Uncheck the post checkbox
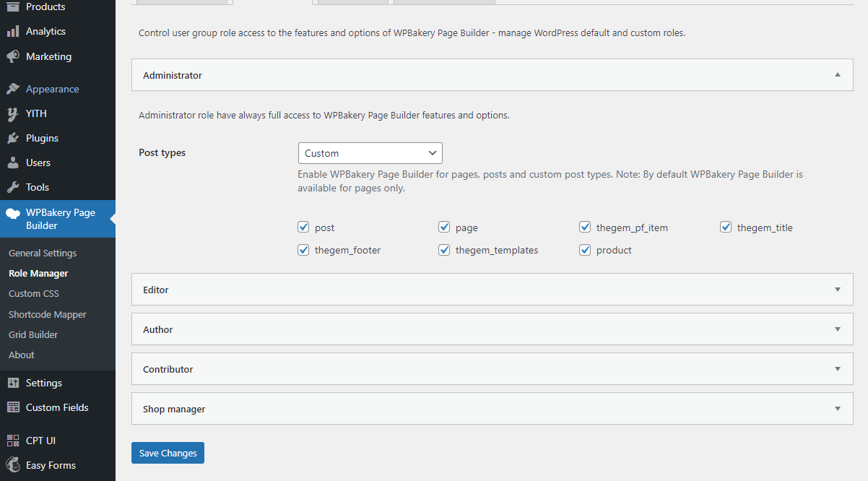This screenshot has width=868, height=481. pos(303,227)
